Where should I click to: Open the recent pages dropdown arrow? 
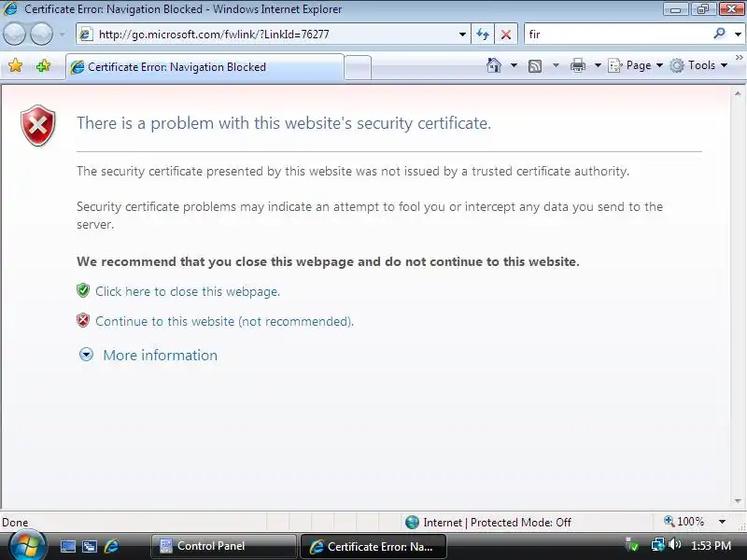pyautogui.click(x=63, y=35)
